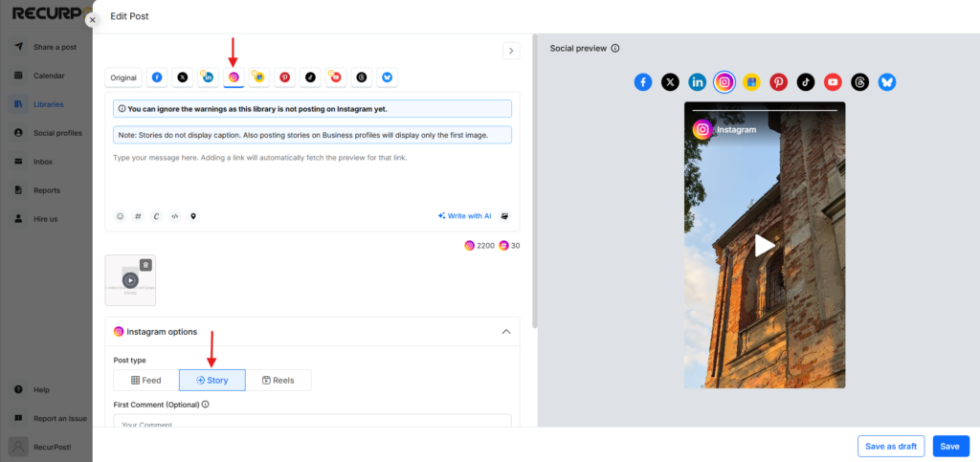Add a location with the pin icon
Image resolution: width=980 pixels, height=462 pixels.
click(x=193, y=216)
